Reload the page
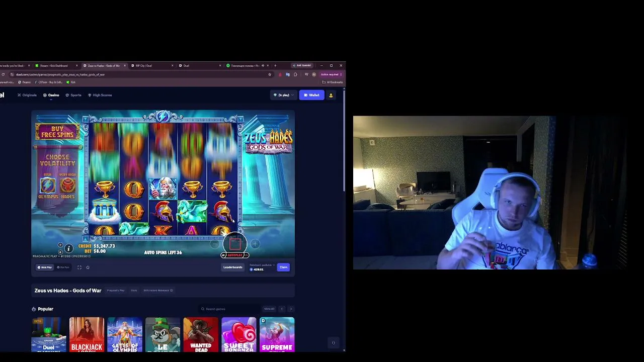The height and width of the screenshot is (362, 644). click(3, 74)
